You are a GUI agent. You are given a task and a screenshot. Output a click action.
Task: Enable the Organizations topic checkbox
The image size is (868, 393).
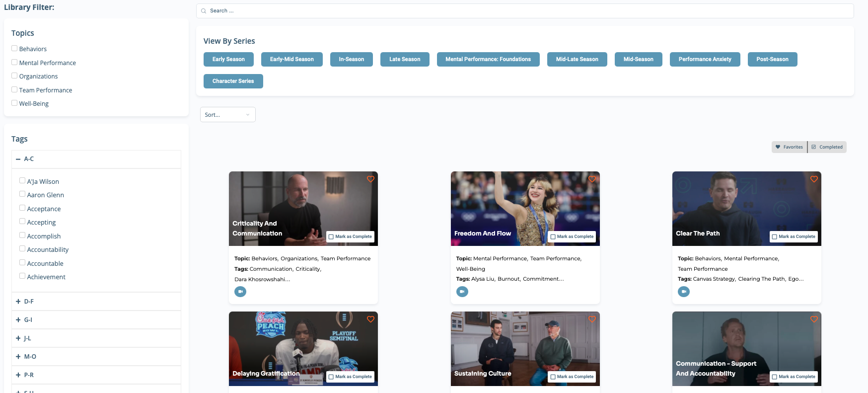14,76
